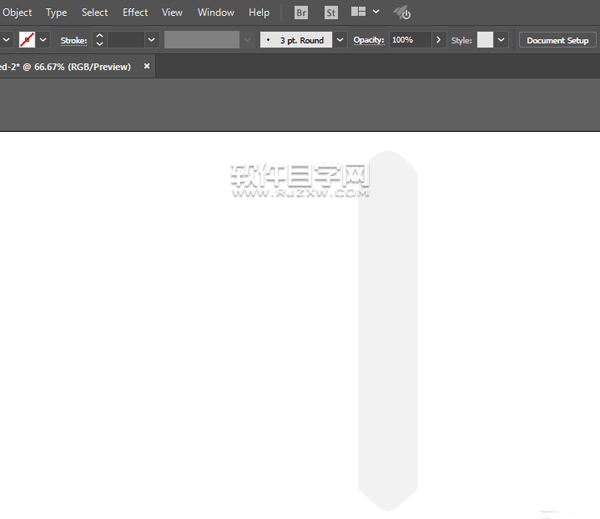Image resolution: width=600 pixels, height=519 pixels.
Task: Open the Type menu
Action: point(57,13)
